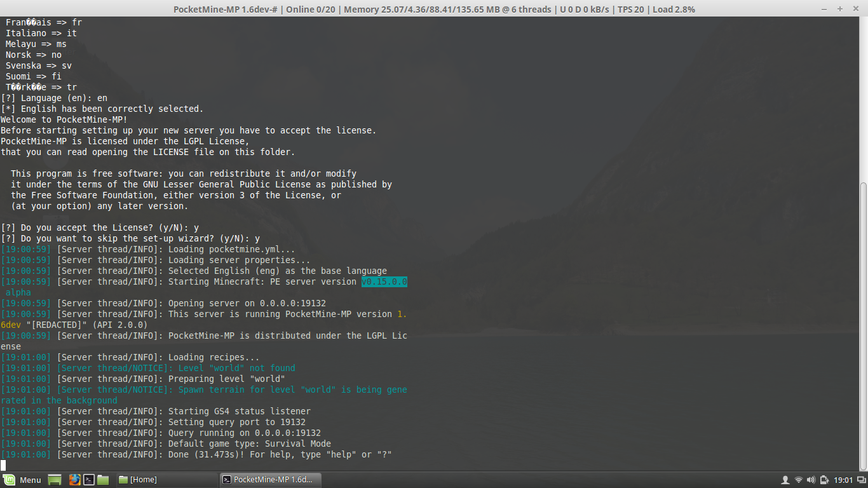The width and height of the screenshot is (868, 488).
Task: Launch Firefox from the panel
Action: (75, 480)
